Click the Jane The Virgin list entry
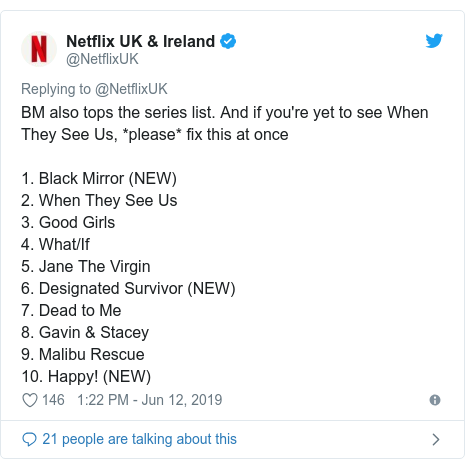This screenshot has height=469, width=465. tap(86, 266)
